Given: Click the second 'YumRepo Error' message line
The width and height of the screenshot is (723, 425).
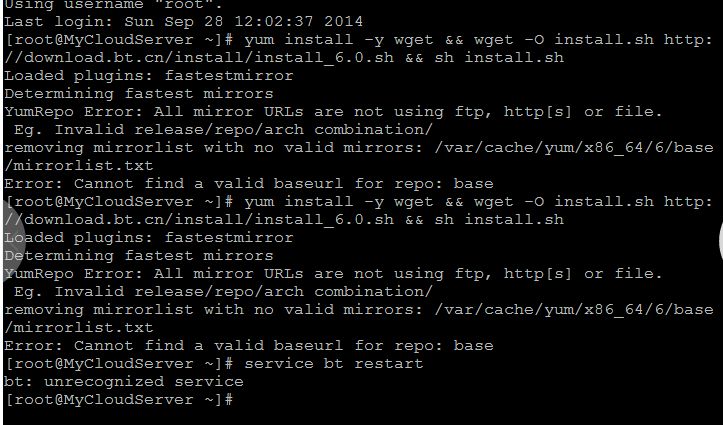Looking at the screenshot, I should click(x=333, y=274).
